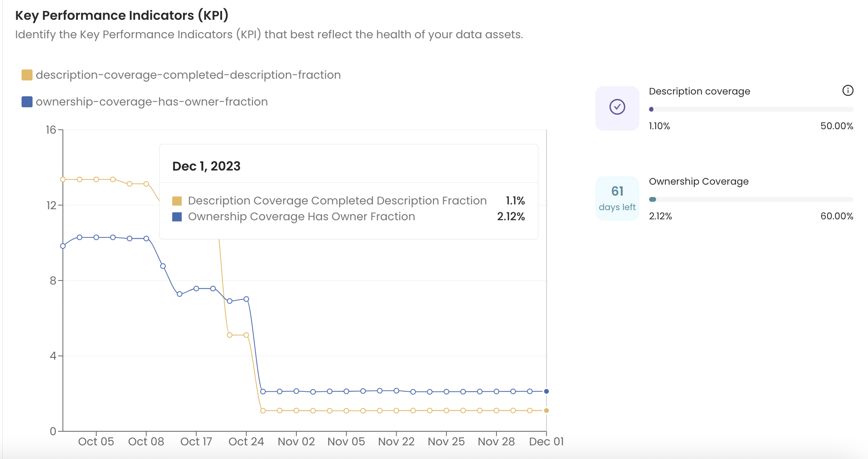Click the blue swatch in the tooltip
Image resolution: width=868 pixels, height=459 pixels.
point(177,217)
